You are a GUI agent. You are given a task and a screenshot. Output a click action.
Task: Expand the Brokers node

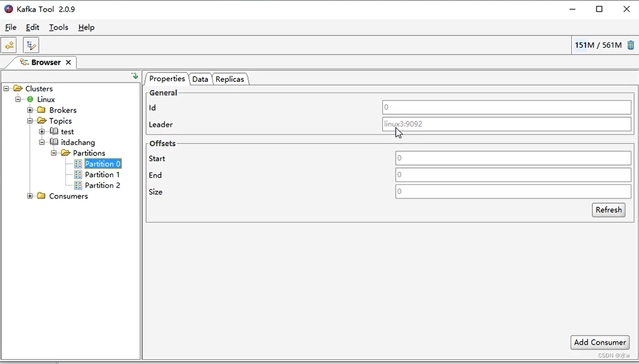tap(30, 110)
